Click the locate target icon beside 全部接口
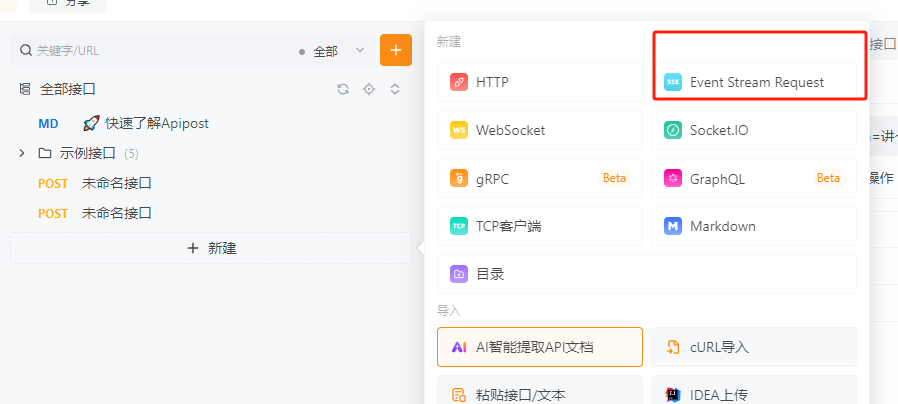Screen dimensions: 898x404 (369, 89)
